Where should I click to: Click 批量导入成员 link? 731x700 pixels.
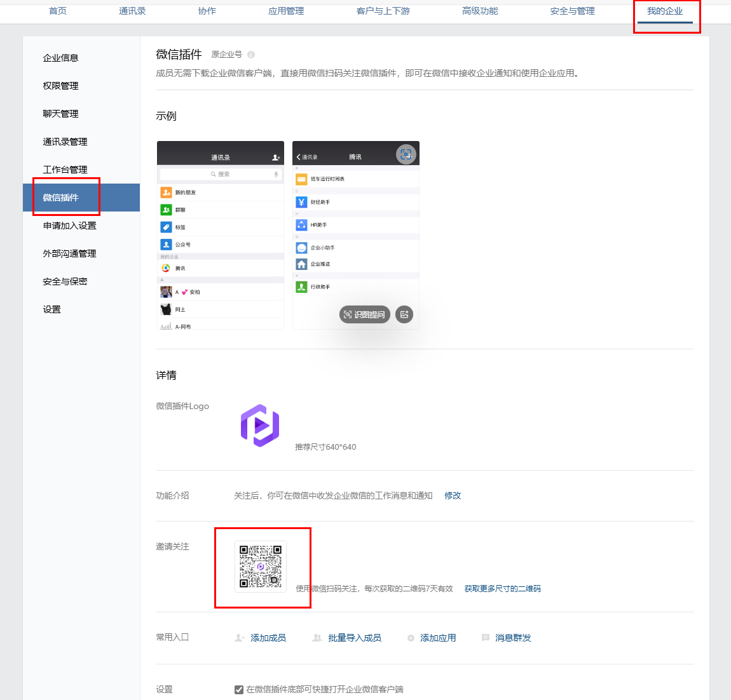355,638
